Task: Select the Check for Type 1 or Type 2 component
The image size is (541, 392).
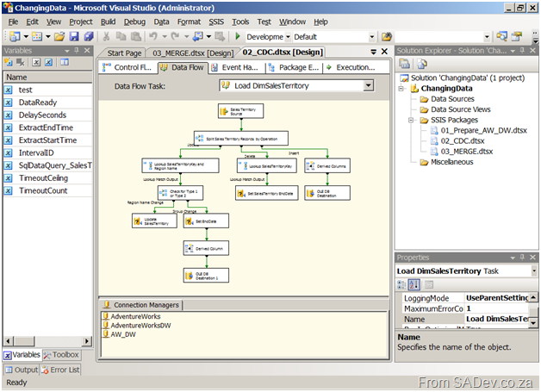Action: click(180, 193)
